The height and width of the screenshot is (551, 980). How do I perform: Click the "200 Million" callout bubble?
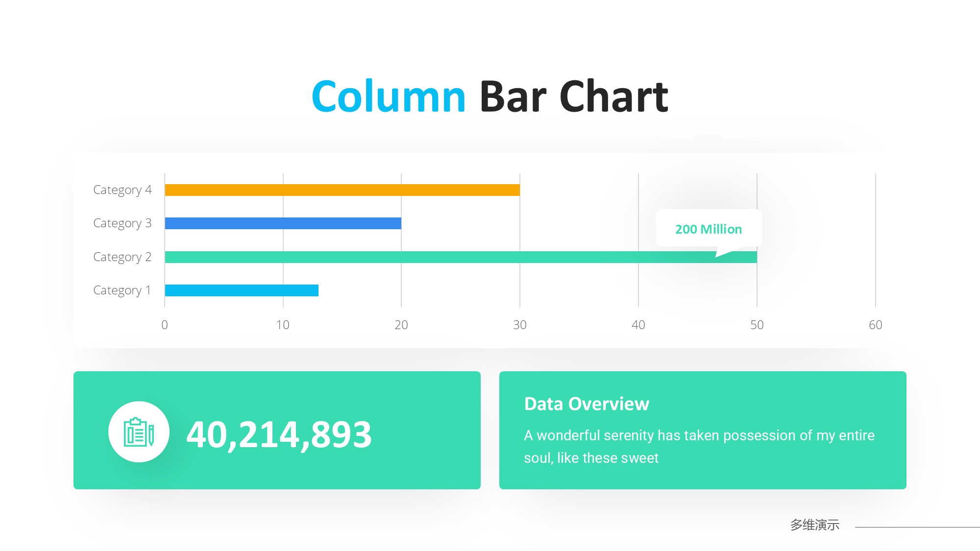tap(708, 229)
